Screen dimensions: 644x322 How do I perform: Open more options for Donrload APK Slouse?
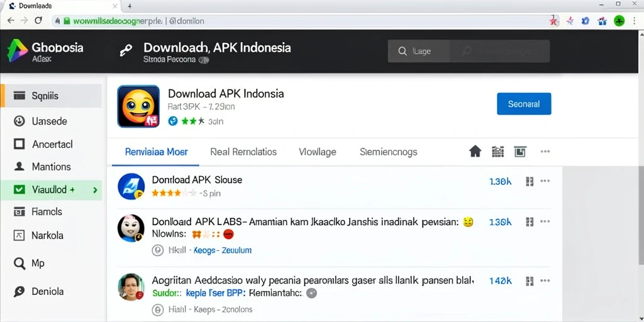click(545, 181)
